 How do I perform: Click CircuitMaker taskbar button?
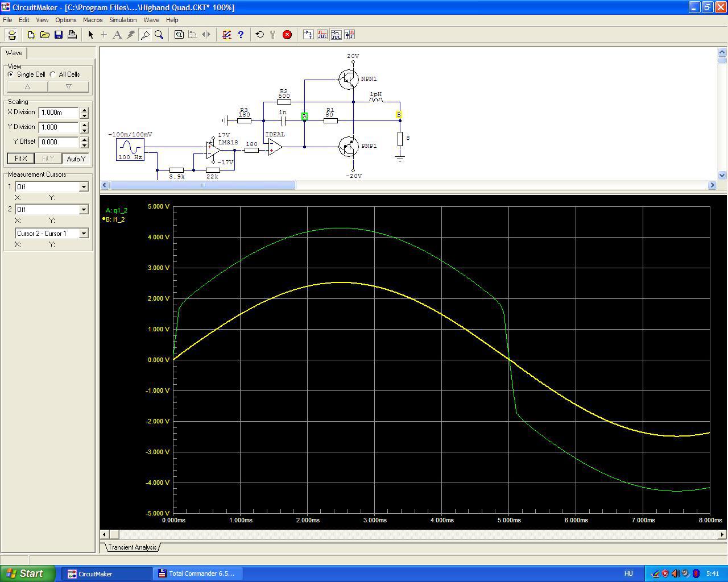point(106,573)
